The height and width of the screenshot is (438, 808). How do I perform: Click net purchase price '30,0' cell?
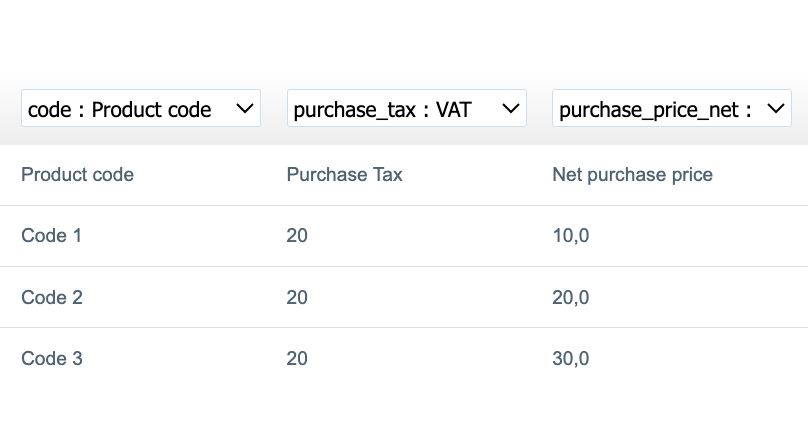click(570, 358)
